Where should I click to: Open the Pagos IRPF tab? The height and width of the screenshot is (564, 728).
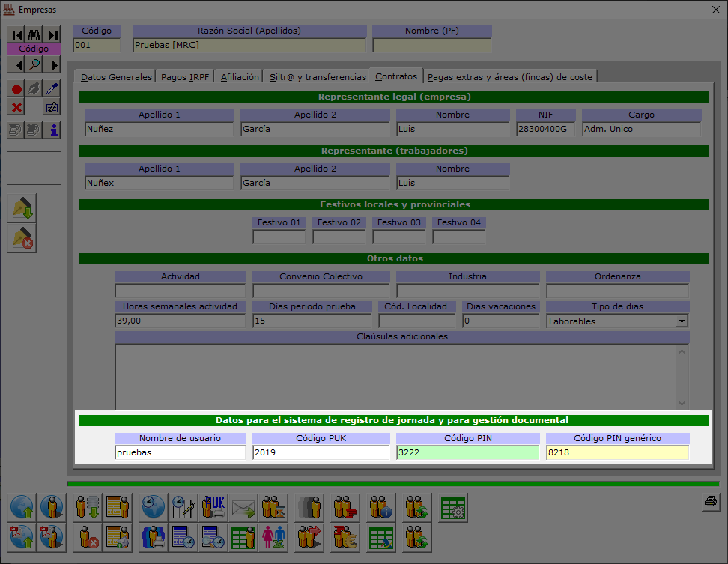pyautogui.click(x=186, y=76)
